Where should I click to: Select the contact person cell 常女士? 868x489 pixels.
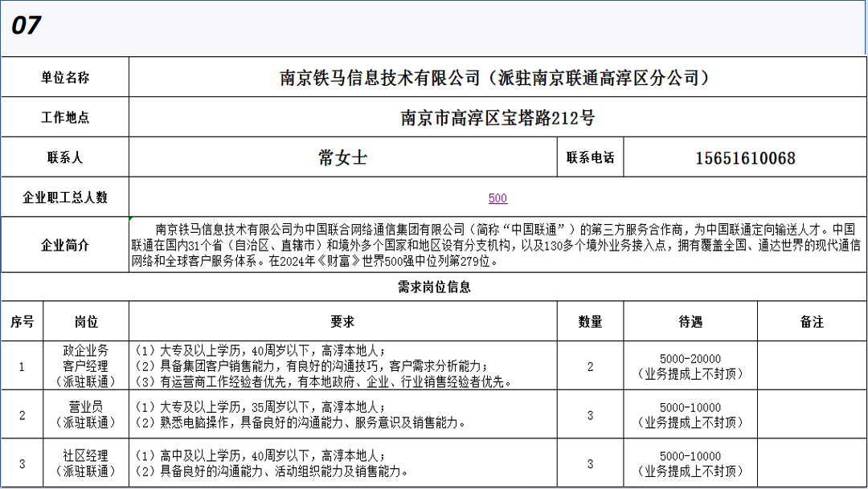coord(342,158)
